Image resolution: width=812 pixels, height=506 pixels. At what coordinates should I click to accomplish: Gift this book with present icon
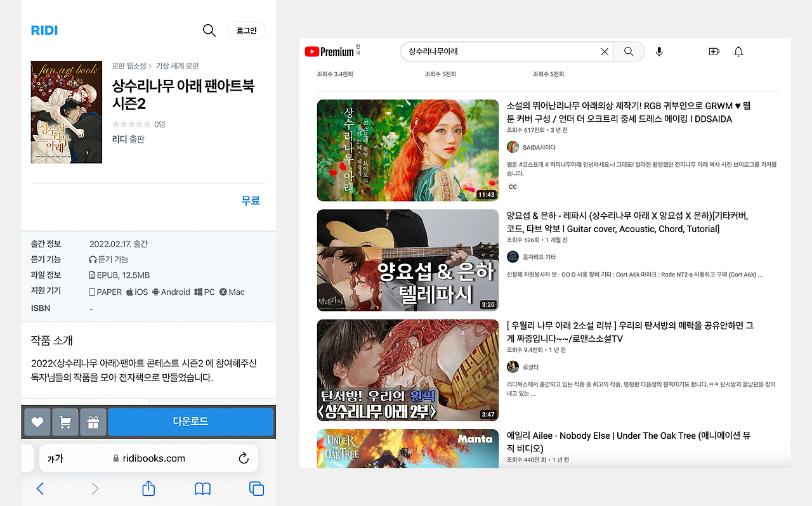pyautogui.click(x=93, y=422)
